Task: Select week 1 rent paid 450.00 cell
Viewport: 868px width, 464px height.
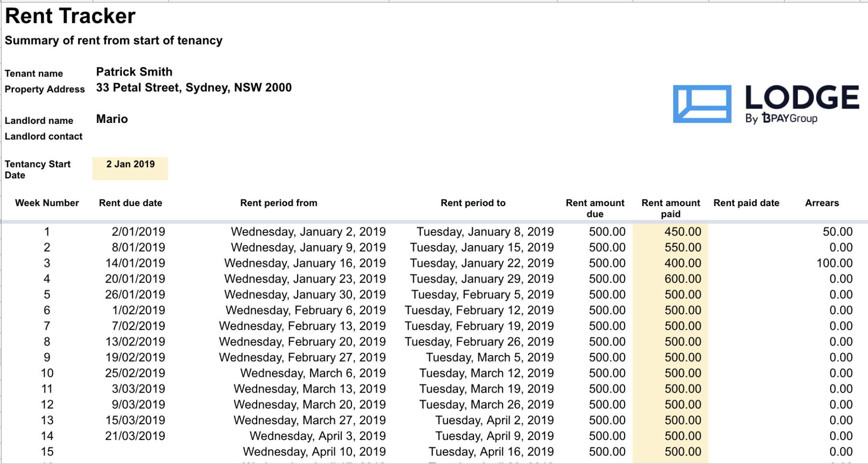Action: click(670, 232)
